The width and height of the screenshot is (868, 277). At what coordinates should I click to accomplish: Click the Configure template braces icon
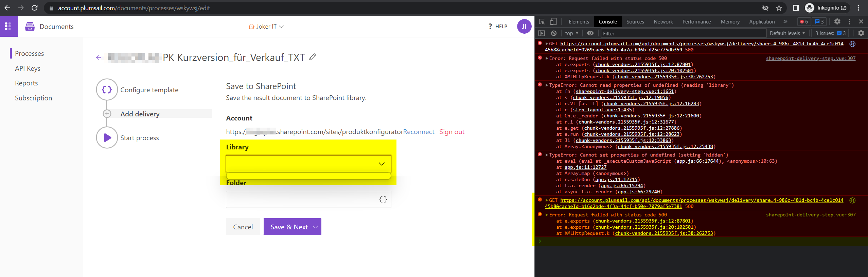coord(107,89)
